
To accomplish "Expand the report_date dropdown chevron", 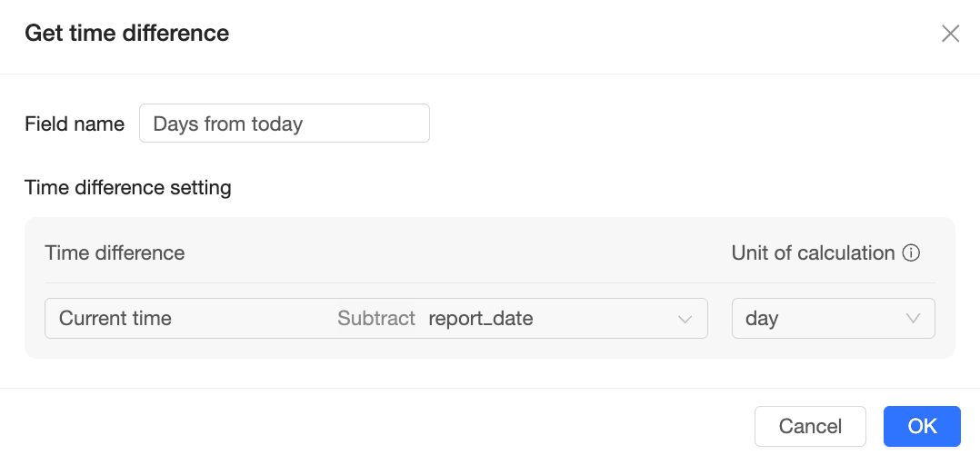I will [685, 319].
